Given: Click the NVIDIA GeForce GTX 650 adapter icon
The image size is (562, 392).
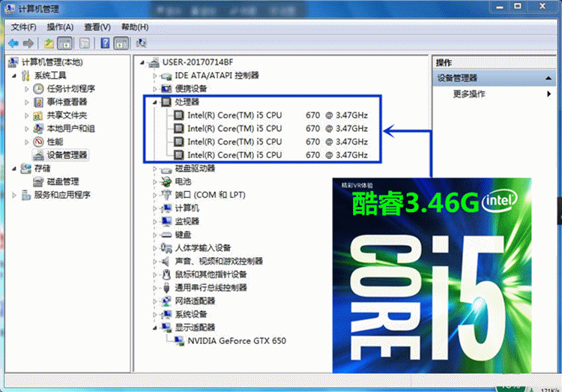Looking at the screenshot, I should point(180,341).
